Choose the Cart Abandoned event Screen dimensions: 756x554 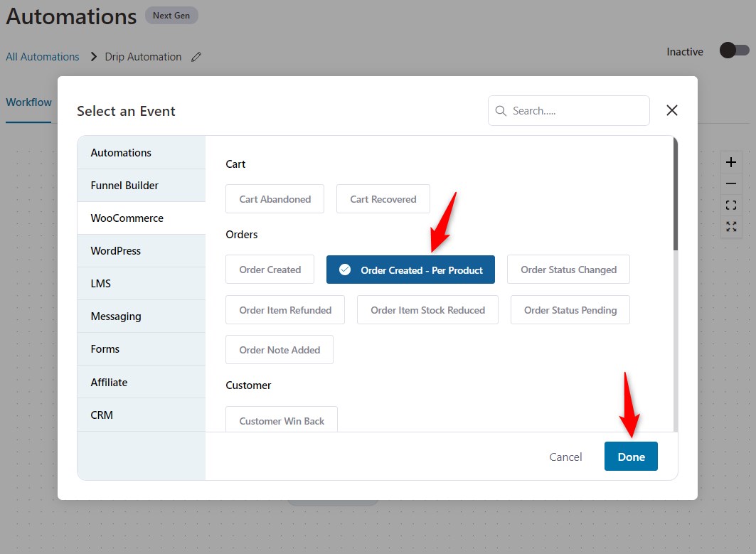[x=275, y=198]
